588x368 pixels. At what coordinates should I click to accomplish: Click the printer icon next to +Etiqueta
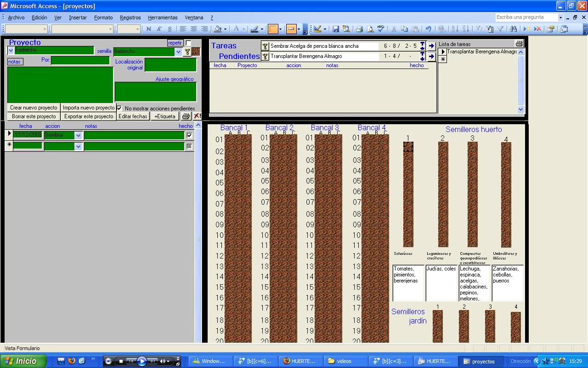[186, 116]
